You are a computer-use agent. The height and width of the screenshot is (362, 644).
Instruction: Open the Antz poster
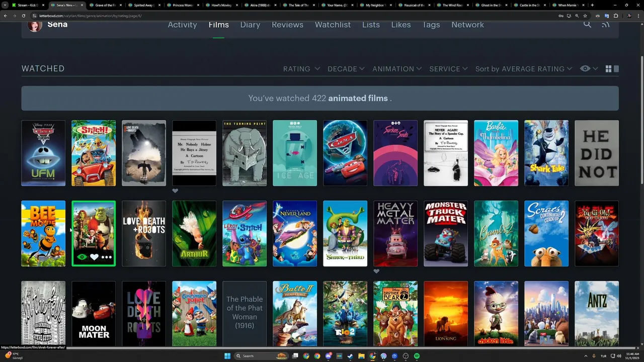(x=597, y=314)
